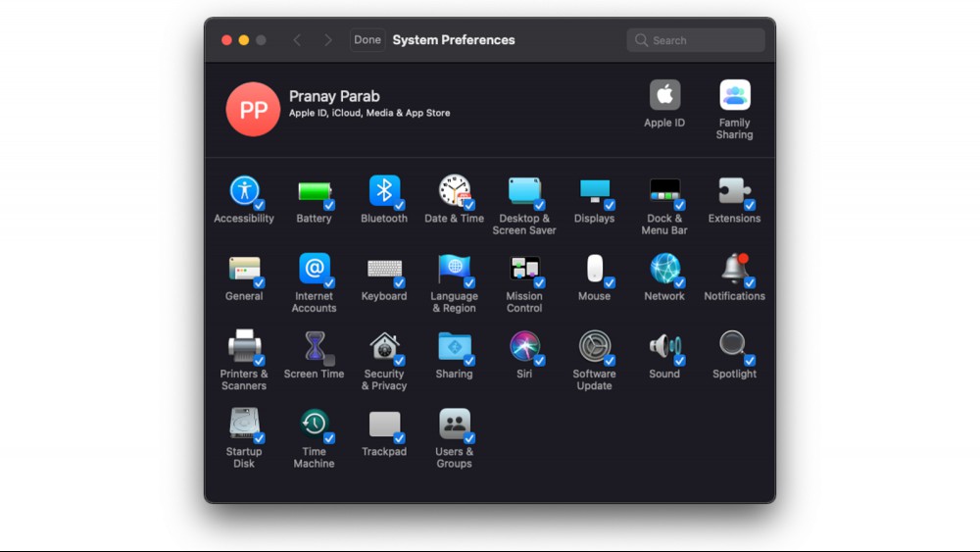Click the Language & Region flag icon
This screenshot has width=980, height=552.
455,269
